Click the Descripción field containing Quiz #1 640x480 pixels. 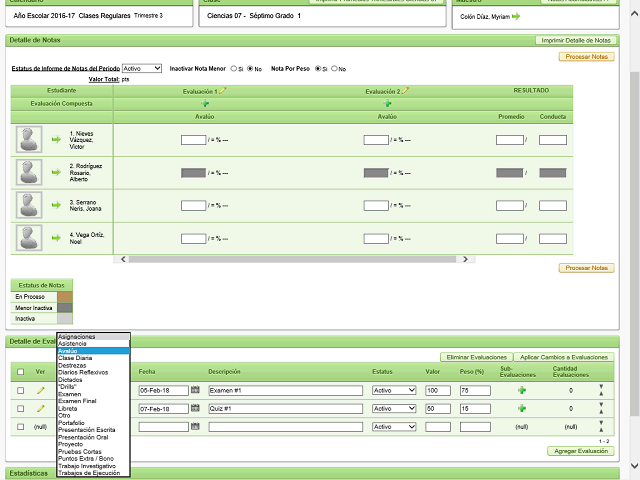[x=285, y=408]
